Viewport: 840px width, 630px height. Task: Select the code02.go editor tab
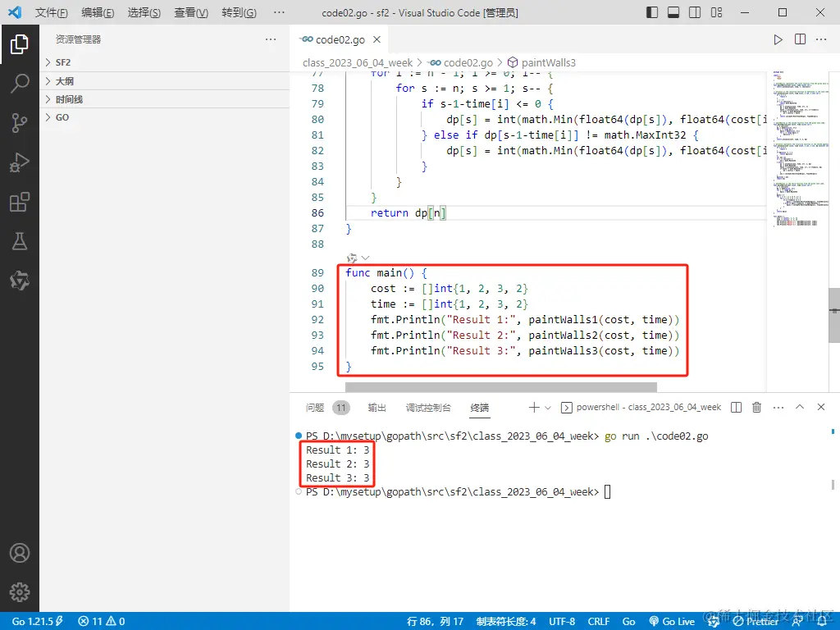pyautogui.click(x=340, y=39)
